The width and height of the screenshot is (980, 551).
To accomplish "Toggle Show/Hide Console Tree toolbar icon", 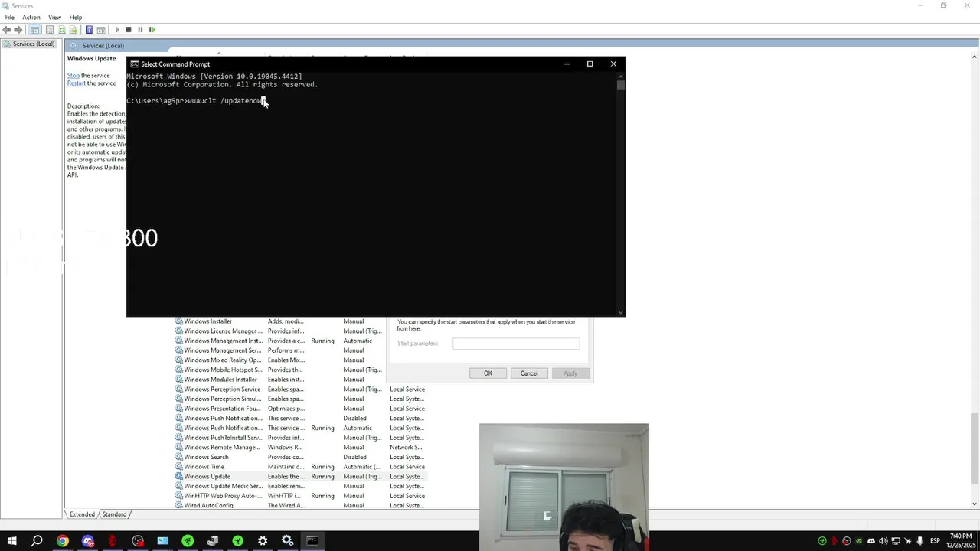I will pos(34,30).
